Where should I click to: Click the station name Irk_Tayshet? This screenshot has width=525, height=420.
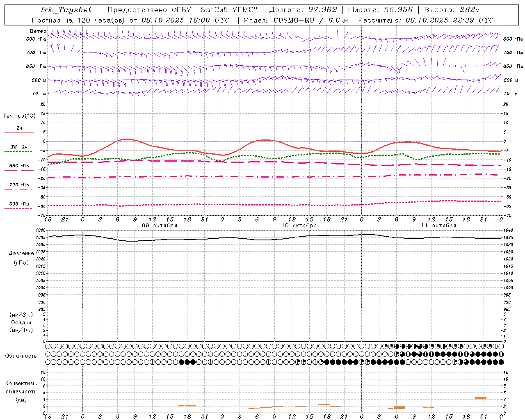(x=66, y=10)
